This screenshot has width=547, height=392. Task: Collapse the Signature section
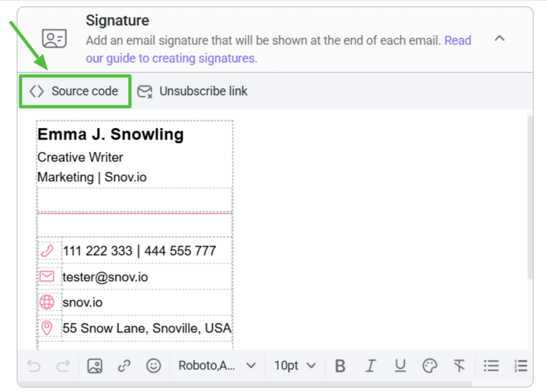[500, 38]
